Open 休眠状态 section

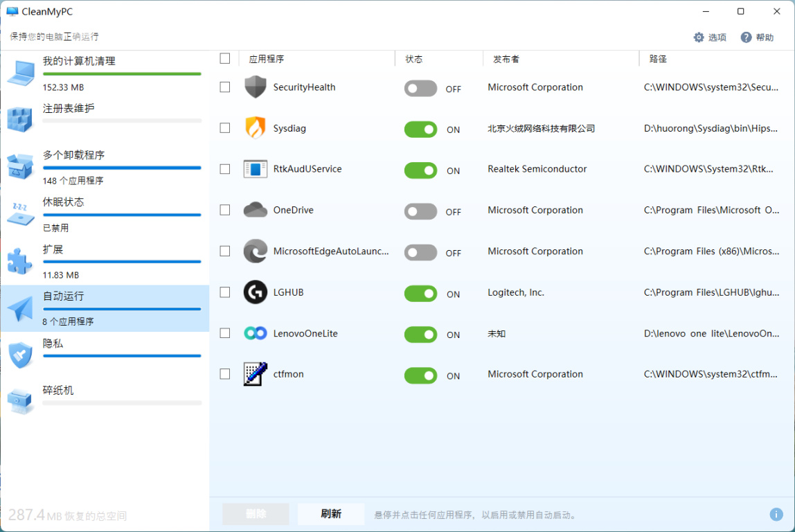[x=105, y=214]
